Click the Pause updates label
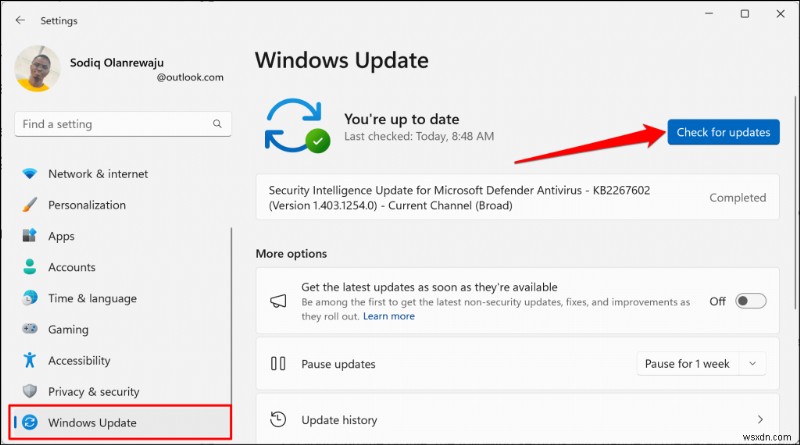 coord(338,364)
